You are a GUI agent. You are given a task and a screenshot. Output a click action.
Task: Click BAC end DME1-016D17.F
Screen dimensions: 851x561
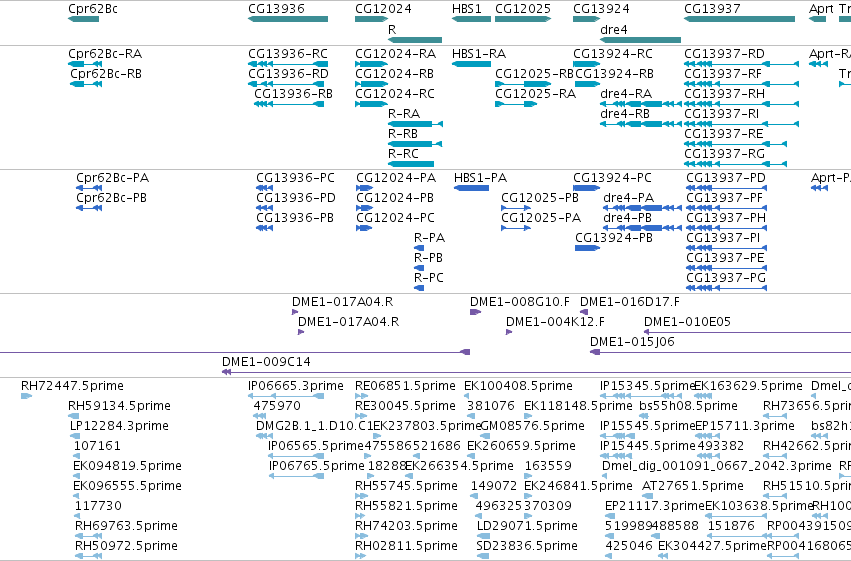pyautogui.click(x=630, y=302)
